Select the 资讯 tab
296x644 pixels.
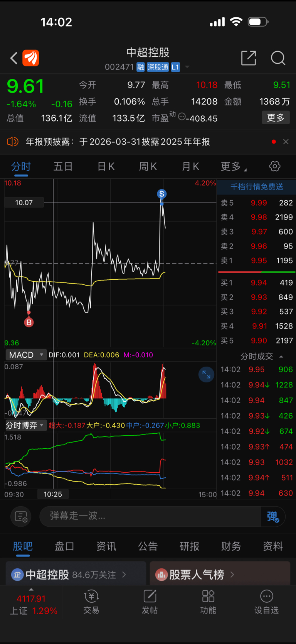point(106,546)
